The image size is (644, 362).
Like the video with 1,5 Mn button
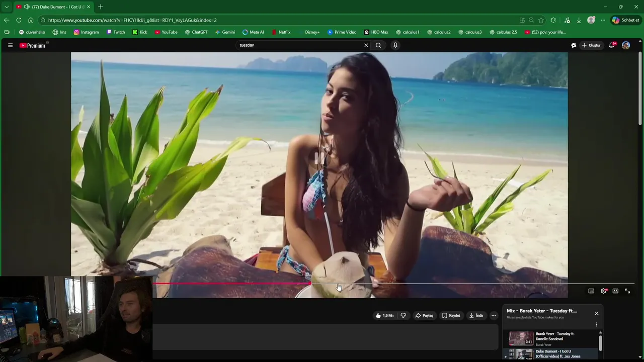point(384,316)
